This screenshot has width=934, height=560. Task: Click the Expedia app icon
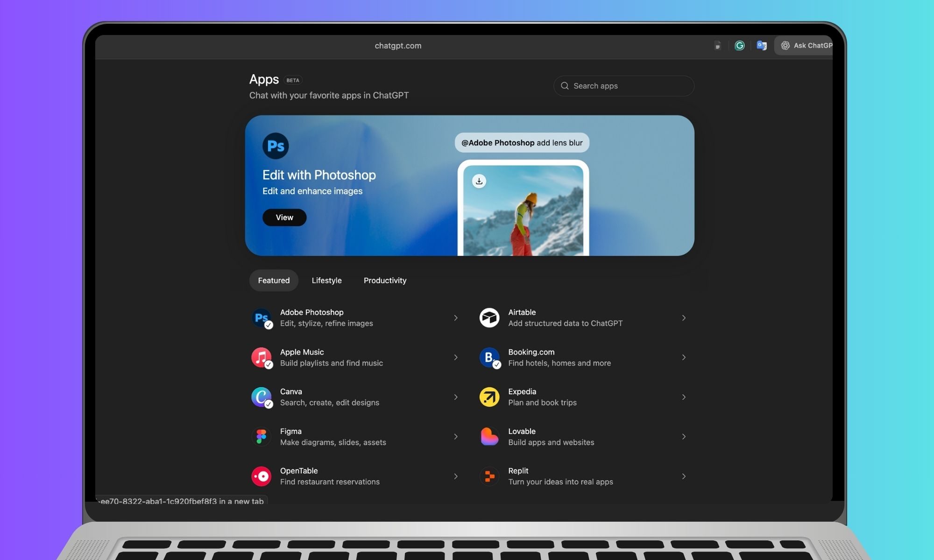pos(489,397)
